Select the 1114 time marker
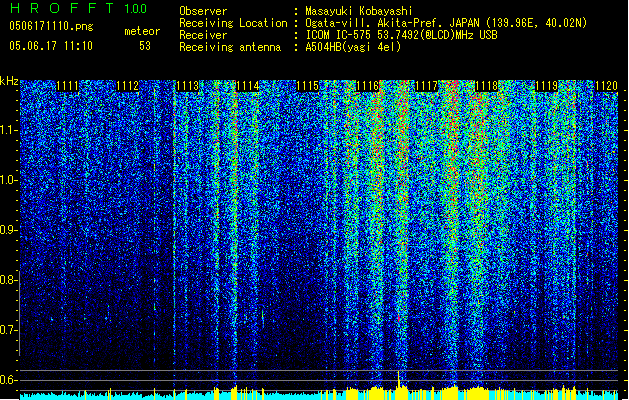The width and height of the screenshot is (629, 400). click(x=248, y=87)
